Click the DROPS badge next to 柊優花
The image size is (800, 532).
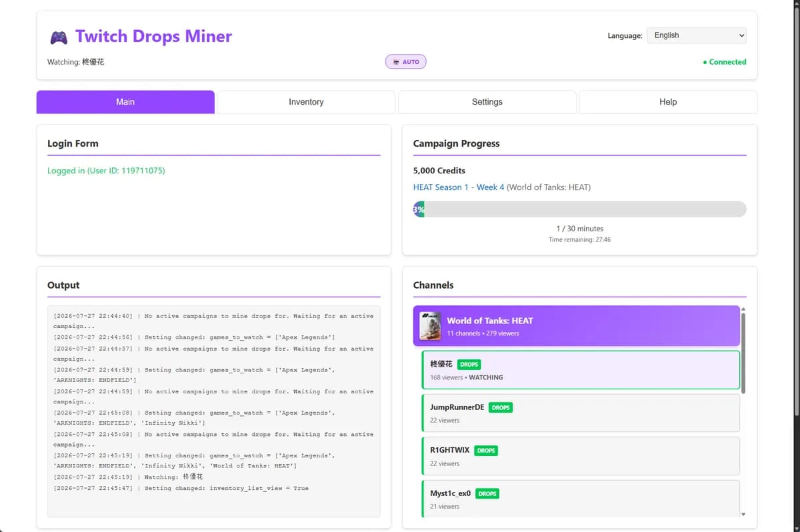(x=469, y=365)
